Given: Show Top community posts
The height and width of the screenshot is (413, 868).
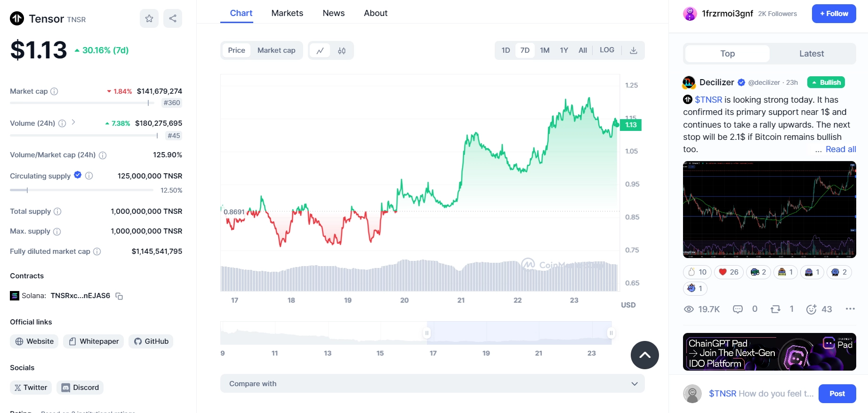Looking at the screenshot, I should (727, 54).
